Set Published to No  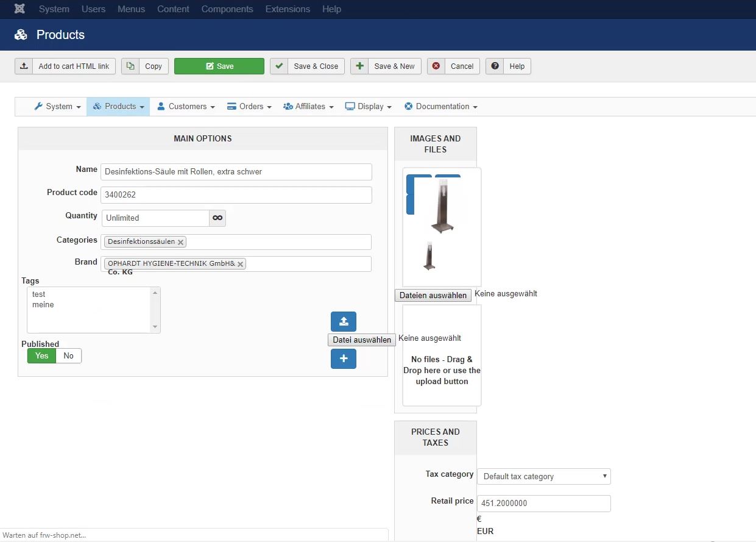pyautogui.click(x=68, y=356)
